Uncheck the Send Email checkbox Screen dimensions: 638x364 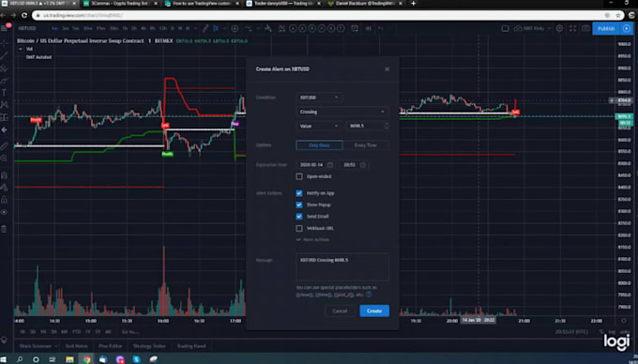pyautogui.click(x=299, y=217)
